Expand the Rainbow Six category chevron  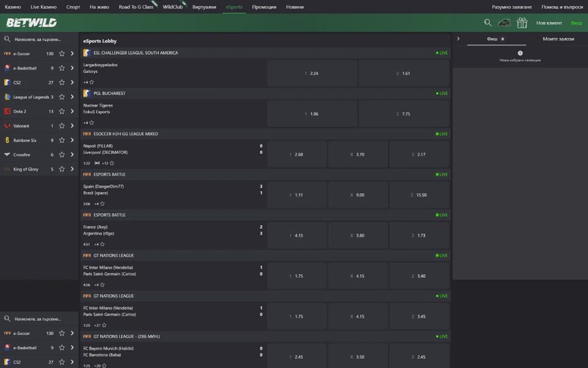point(72,140)
